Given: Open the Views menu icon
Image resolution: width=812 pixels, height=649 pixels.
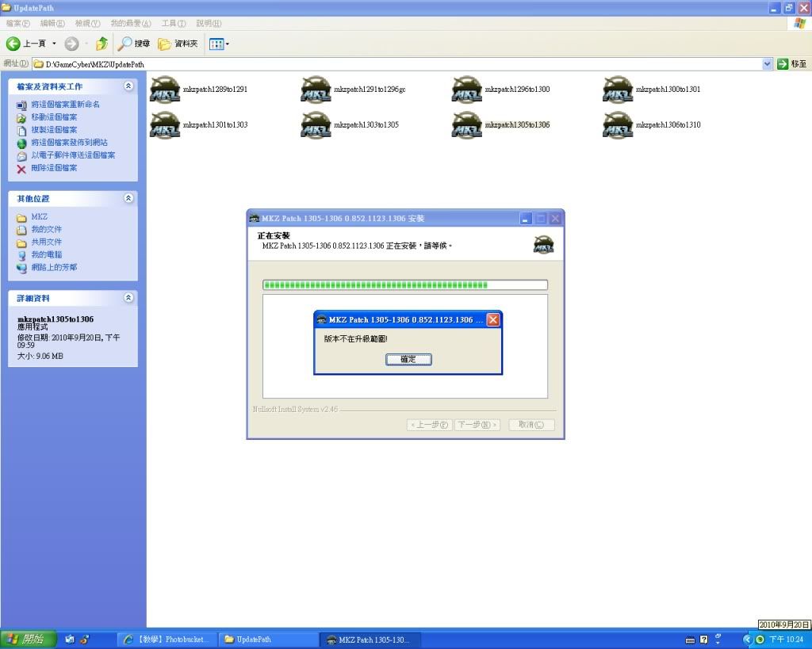Looking at the screenshot, I should (219, 44).
